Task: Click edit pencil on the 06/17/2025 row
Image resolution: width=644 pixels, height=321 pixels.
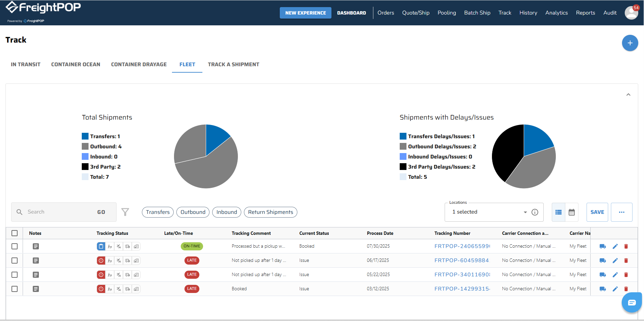Action: tap(615, 261)
